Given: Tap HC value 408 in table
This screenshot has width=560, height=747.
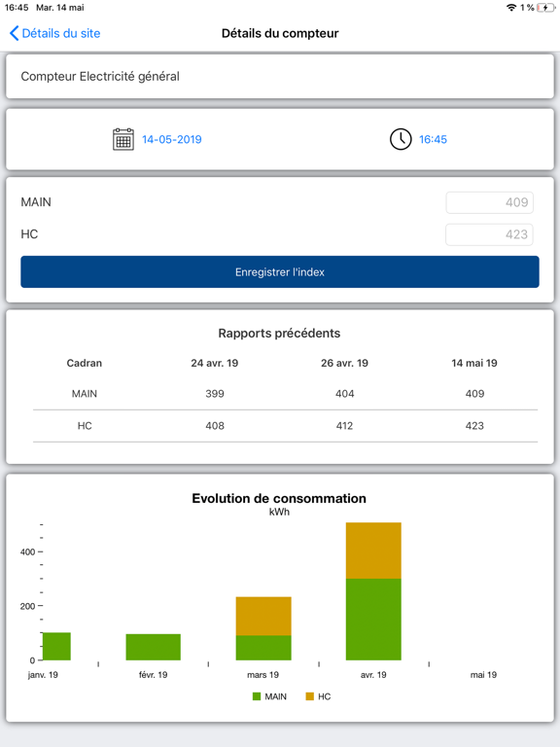Looking at the screenshot, I should click(x=215, y=426).
